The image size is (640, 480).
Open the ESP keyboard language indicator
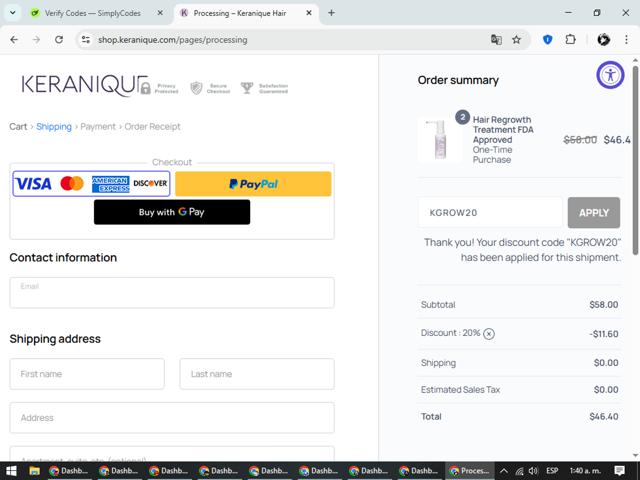[x=552, y=471]
